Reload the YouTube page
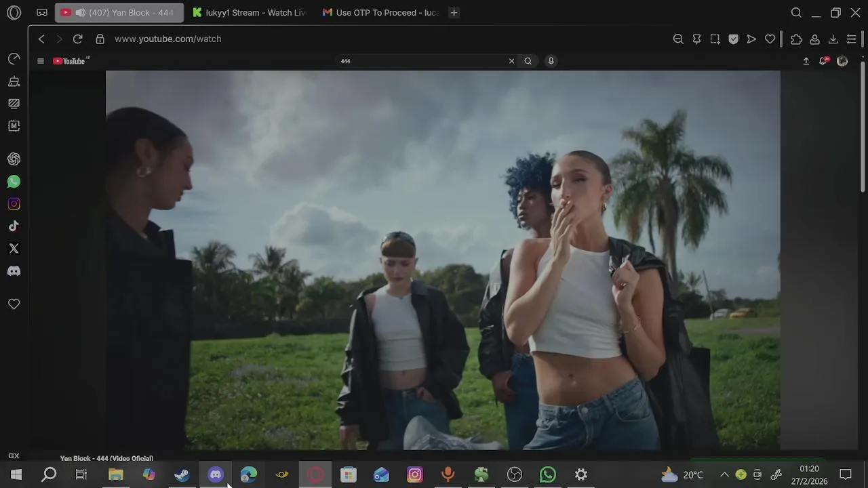The width and height of the screenshot is (868, 488). (x=78, y=39)
